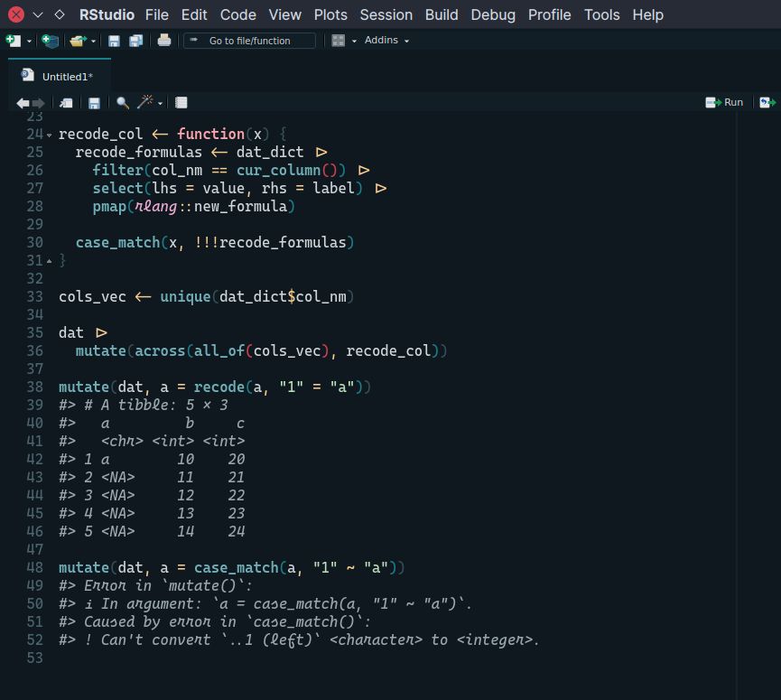Viewport: 781px width, 700px height.
Task: Click the Code Tools magic wand
Action: coord(145,102)
